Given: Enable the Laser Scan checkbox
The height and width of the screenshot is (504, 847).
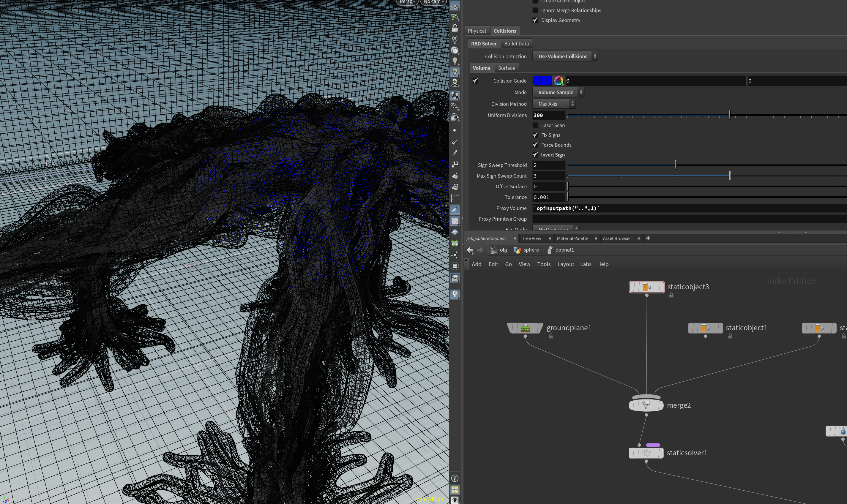Looking at the screenshot, I should [x=535, y=125].
